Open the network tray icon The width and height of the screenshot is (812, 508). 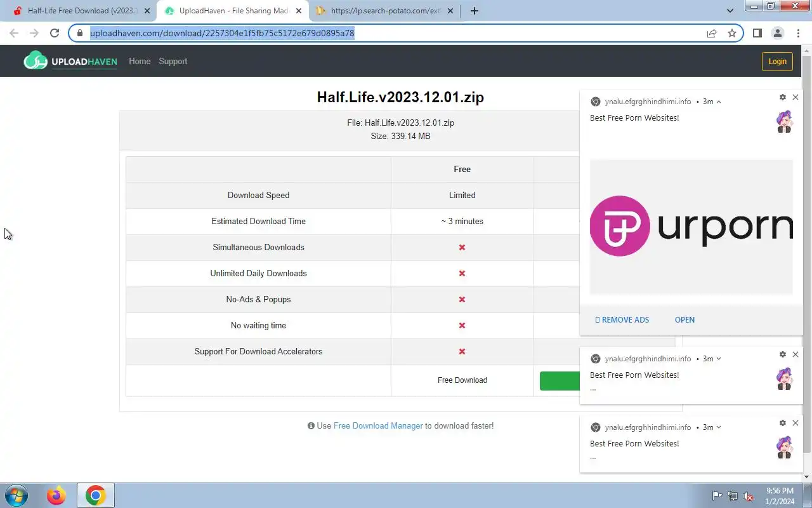(733, 496)
